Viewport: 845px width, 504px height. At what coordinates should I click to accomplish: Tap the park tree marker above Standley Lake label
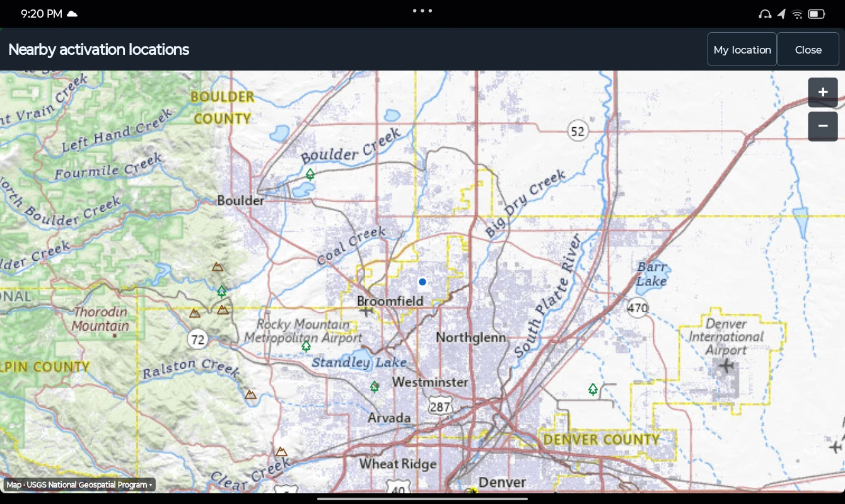pos(306,345)
